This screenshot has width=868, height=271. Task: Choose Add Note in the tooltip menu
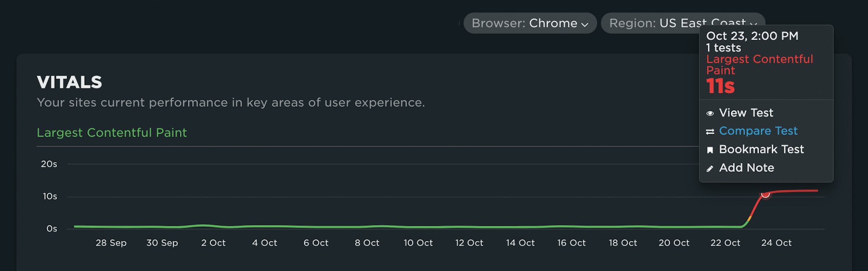746,168
